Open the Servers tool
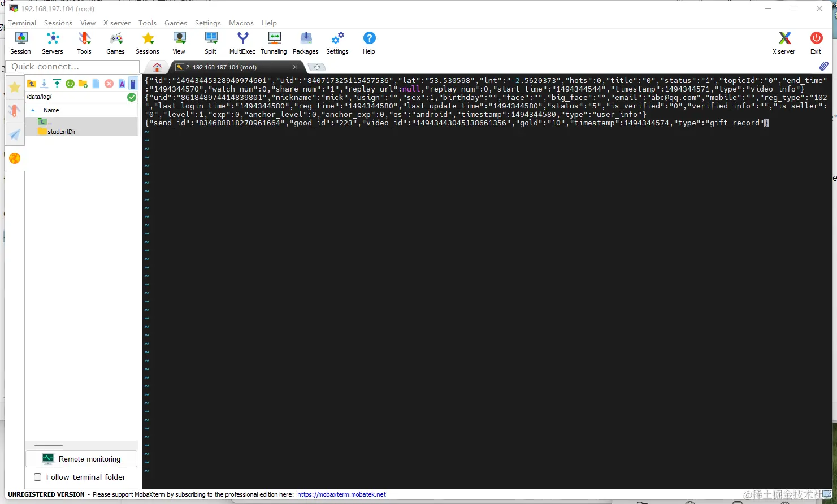 click(53, 43)
